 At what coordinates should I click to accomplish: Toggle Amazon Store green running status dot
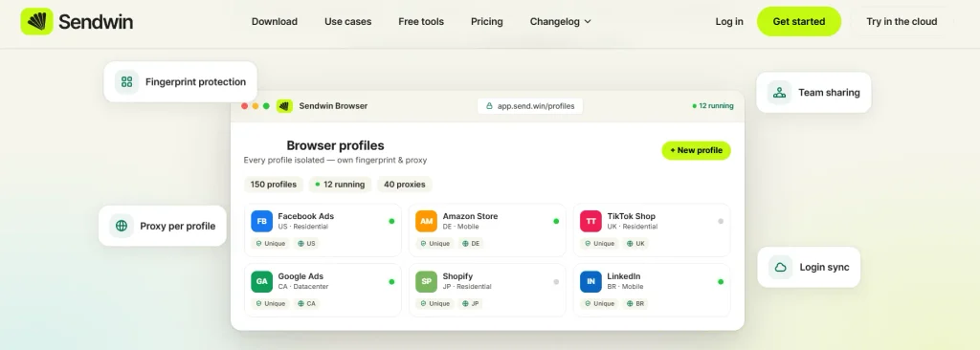click(556, 221)
